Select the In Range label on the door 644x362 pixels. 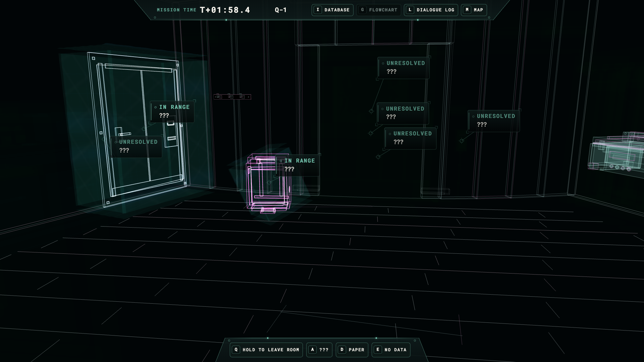tap(173, 111)
